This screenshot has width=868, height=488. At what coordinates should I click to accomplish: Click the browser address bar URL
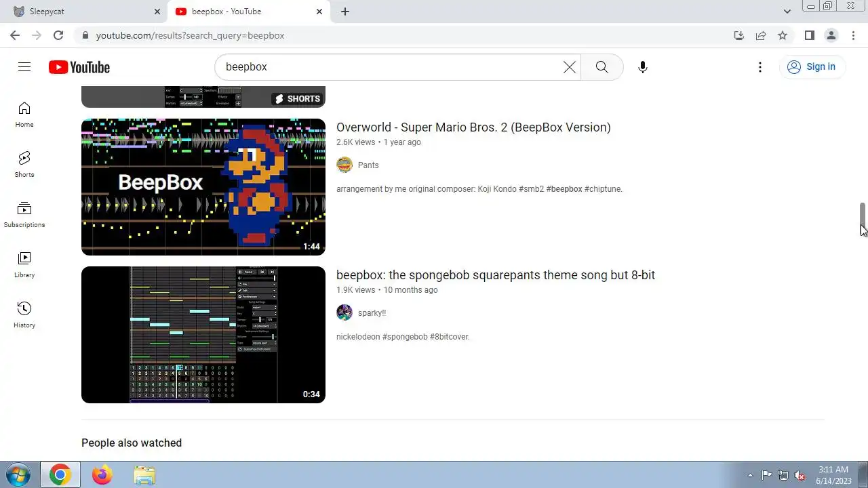tap(190, 35)
